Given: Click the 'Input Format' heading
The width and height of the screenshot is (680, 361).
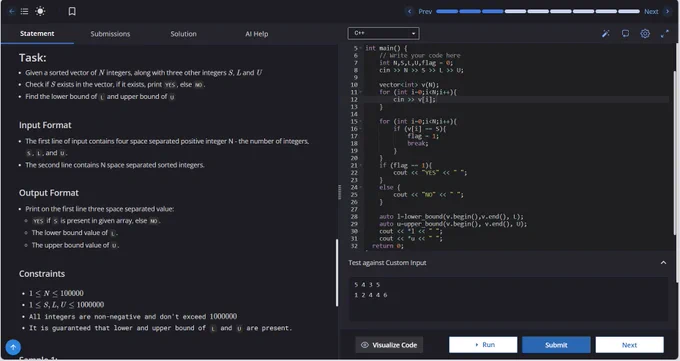Looking at the screenshot, I should coord(45,125).
